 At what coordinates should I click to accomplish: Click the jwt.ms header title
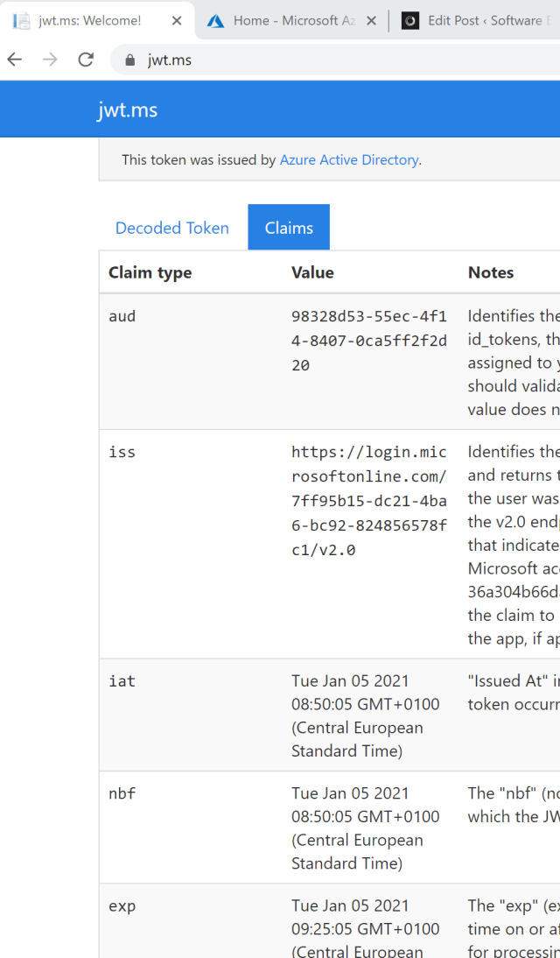tap(128, 109)
